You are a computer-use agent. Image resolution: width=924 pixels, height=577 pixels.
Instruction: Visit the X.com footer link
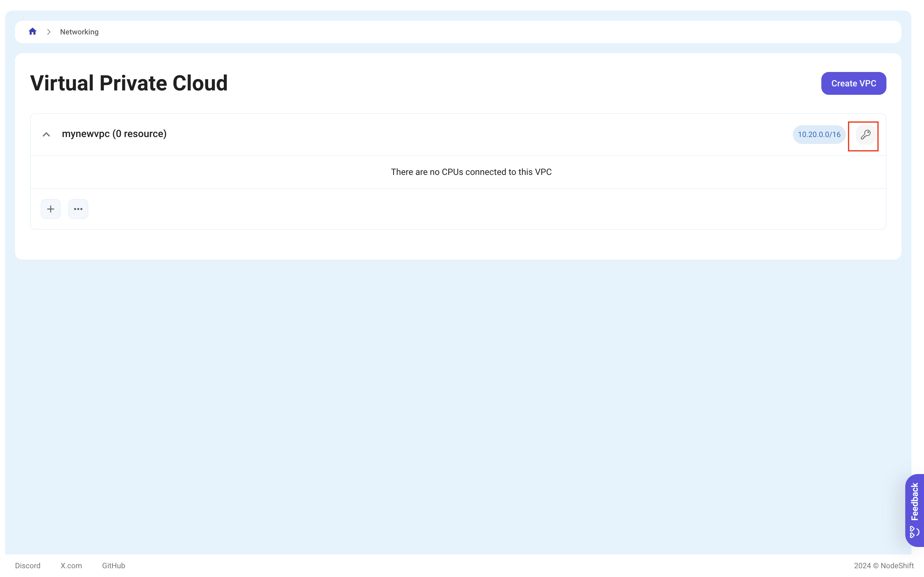tap(71, 565)
